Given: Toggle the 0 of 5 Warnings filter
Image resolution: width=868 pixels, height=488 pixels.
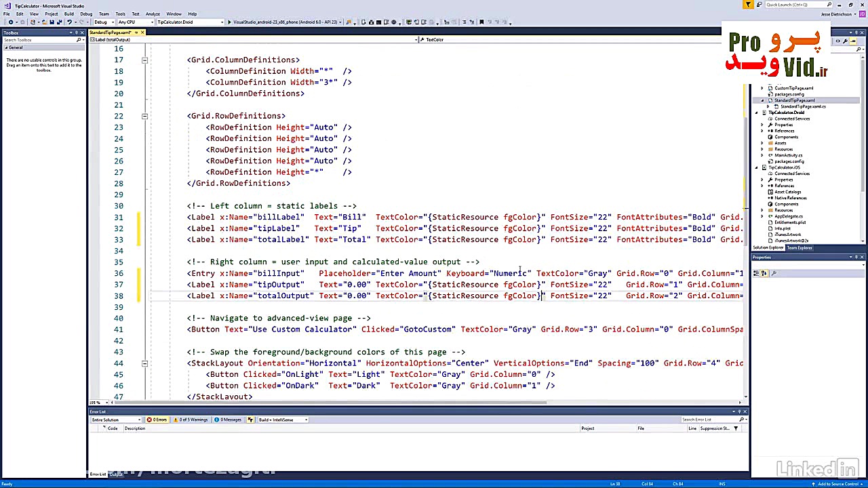Looking at the screenshot, I should 192,420.
